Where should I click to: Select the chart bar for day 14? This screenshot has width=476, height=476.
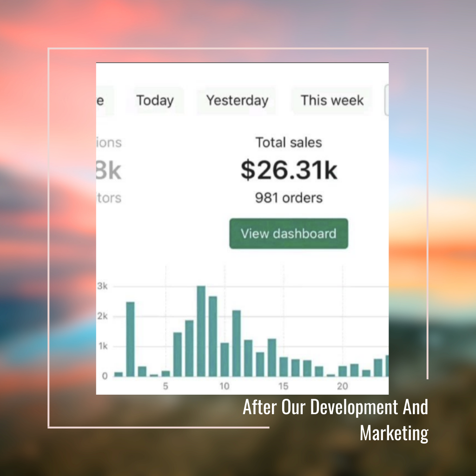(x=272, y=357)
